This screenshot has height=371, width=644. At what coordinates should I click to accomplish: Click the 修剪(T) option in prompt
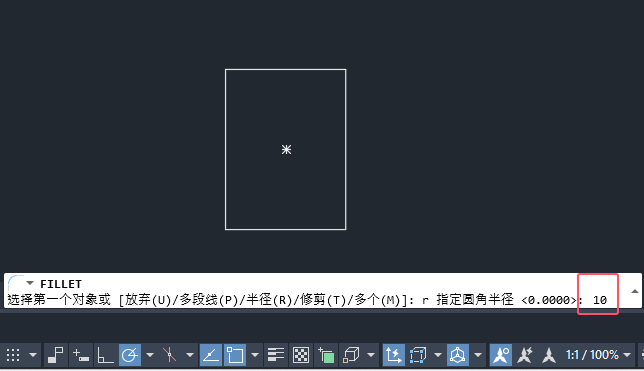323,300
